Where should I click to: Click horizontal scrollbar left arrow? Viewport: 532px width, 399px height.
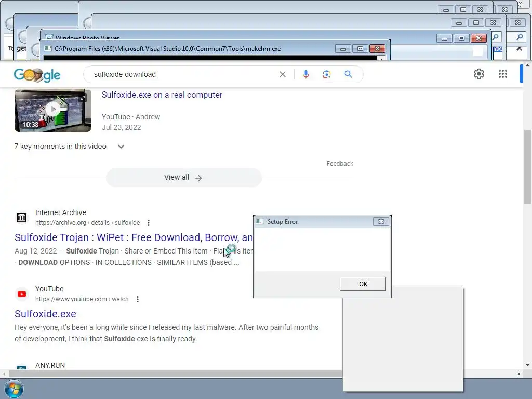click(x=4, y=374)
